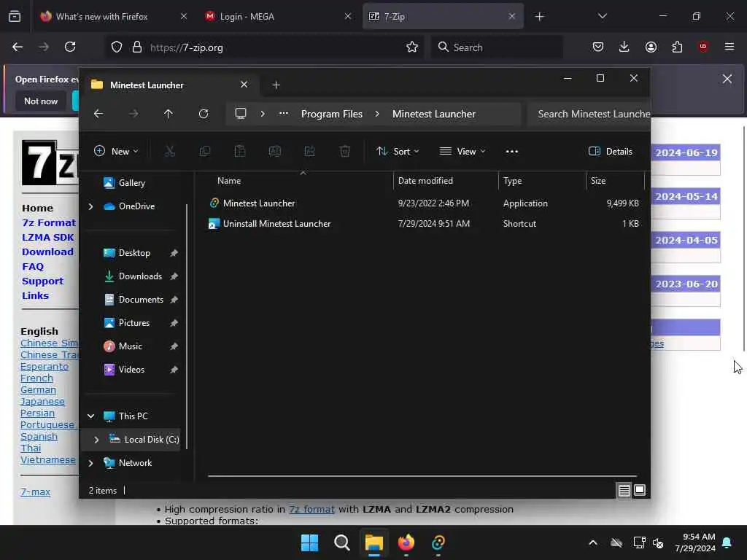This screenshot has width=747, height=560.
Task: Toggle the Details pane in Explorer
Action: tap(611, 152)
